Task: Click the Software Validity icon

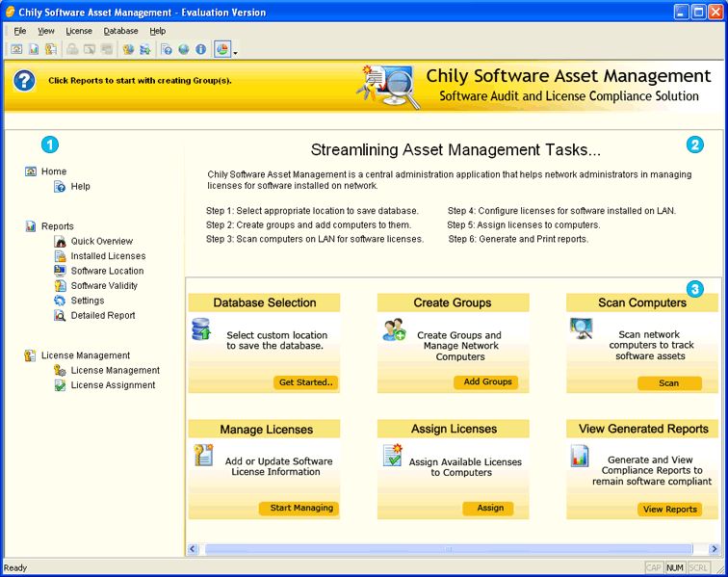Action: pyautogui.click(x=60, y=285)
